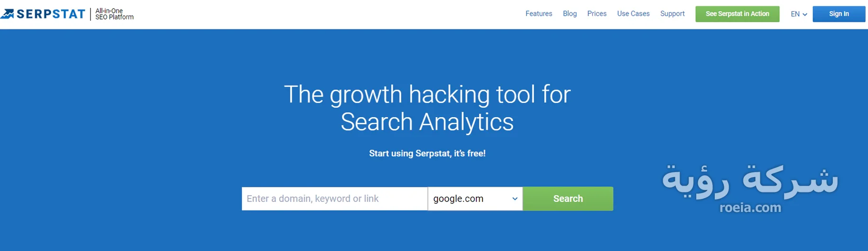The height and width of the screenshot is (251, 868).
Task: Click the SERPSTAT wordmark text
Action: coord(51,14)
